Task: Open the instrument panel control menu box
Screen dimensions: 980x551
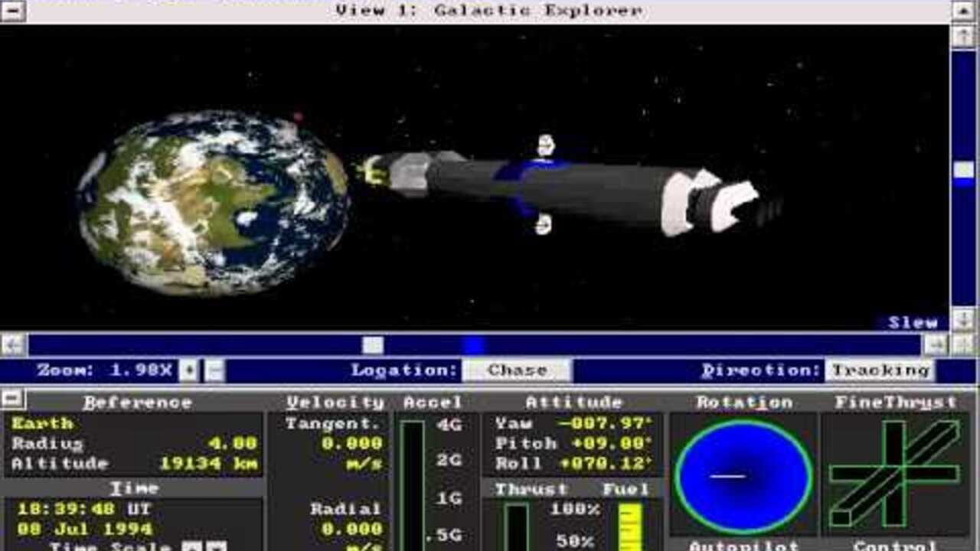Action: (13, 399)
